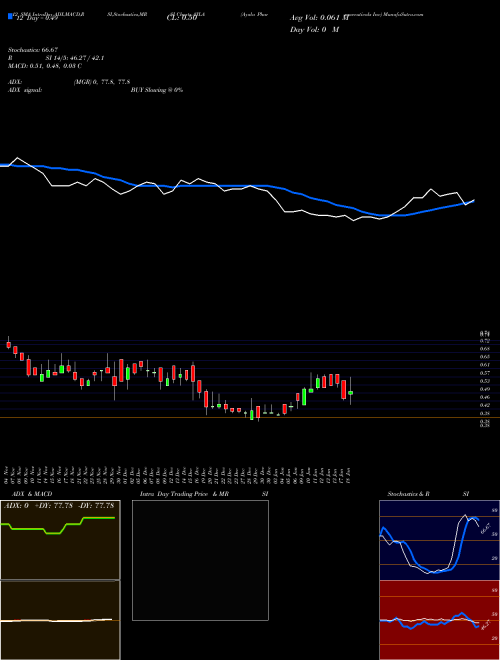Click the 'Avg Vol: 0.061 M' text
The width and height of the screenshot is (500, 660).
click(319, 18)
